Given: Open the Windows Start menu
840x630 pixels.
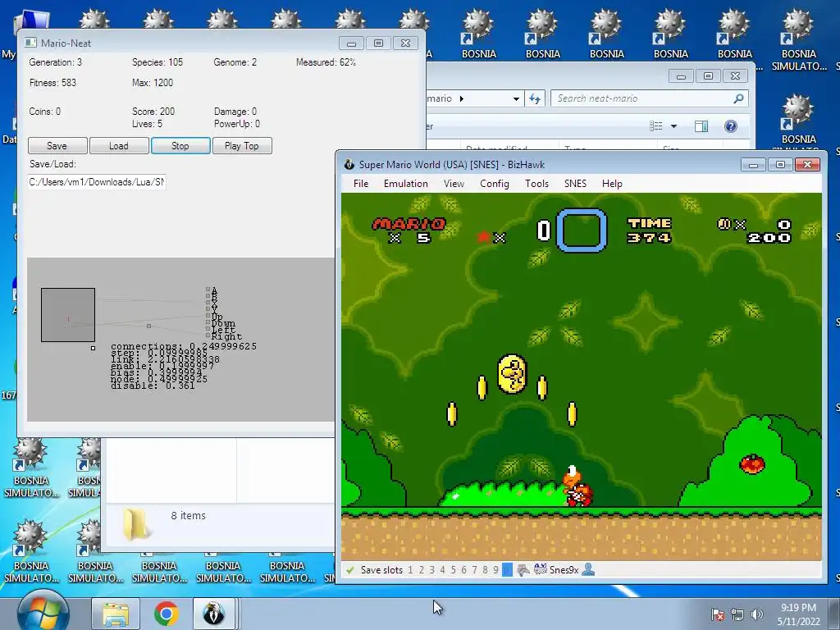Looking at the screenshot, I should (43, 610).
